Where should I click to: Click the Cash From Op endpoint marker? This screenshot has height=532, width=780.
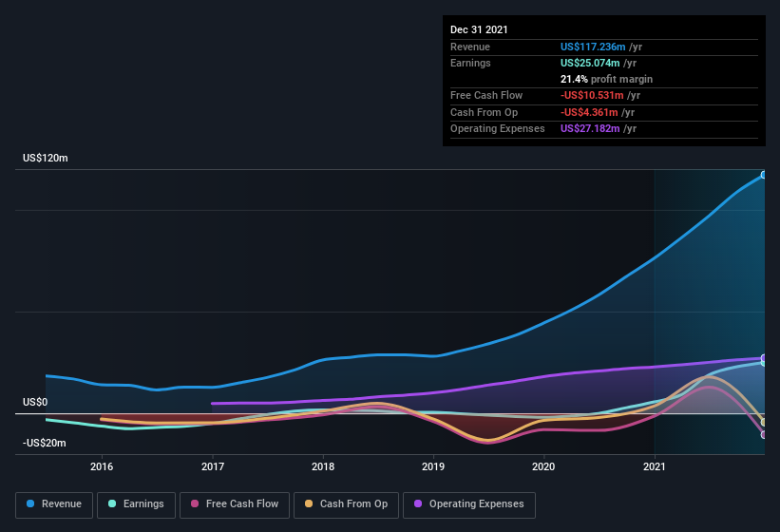(x=764, y=423)
